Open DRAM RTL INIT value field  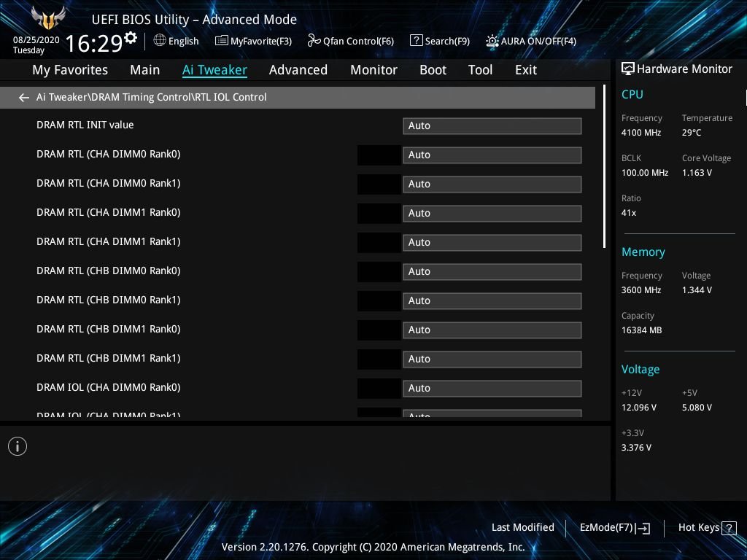pos(492,125)
